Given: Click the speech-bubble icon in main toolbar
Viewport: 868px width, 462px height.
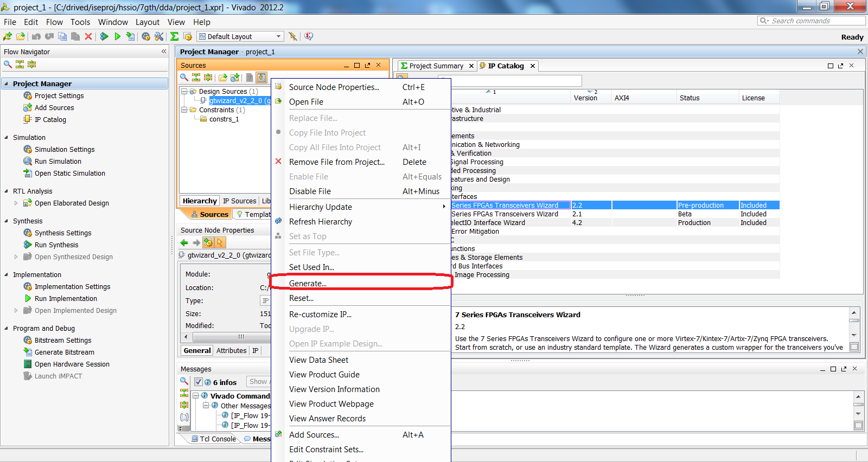Looking at the screenshot, I should 309,36.
